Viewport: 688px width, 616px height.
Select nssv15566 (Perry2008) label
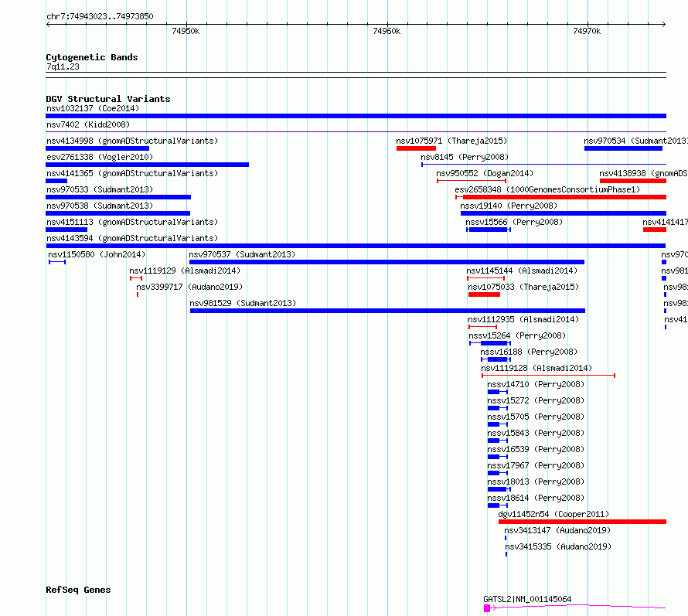[514, 222]
